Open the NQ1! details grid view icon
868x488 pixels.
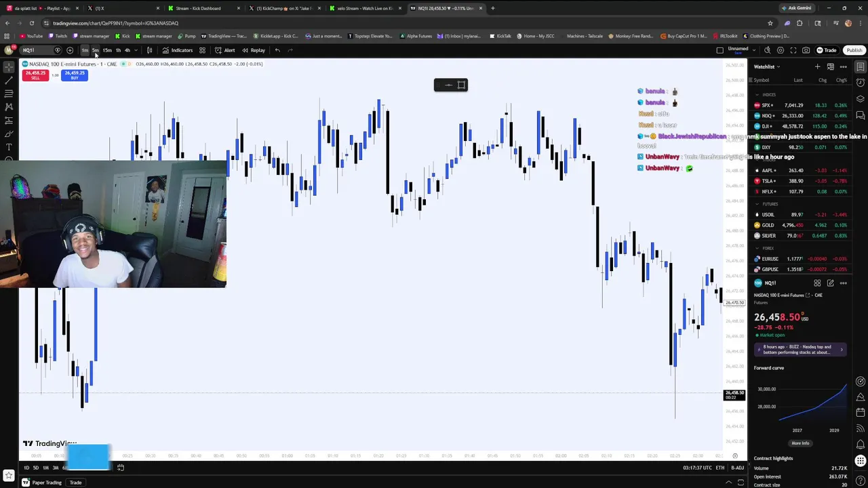(817, 283)
